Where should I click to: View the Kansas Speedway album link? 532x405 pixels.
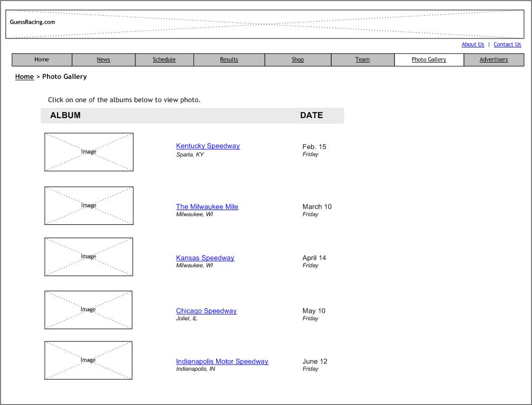[x=205, y=258]
